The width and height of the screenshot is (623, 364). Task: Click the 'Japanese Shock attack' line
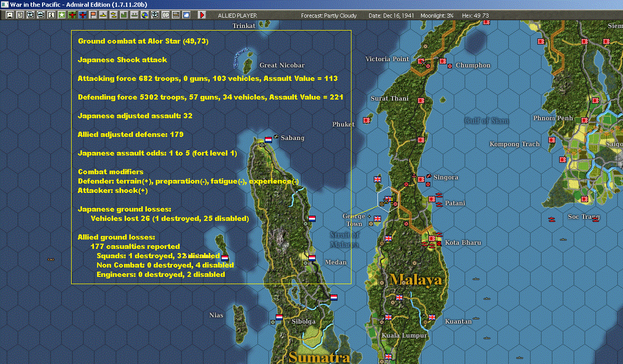coord(123,60)
